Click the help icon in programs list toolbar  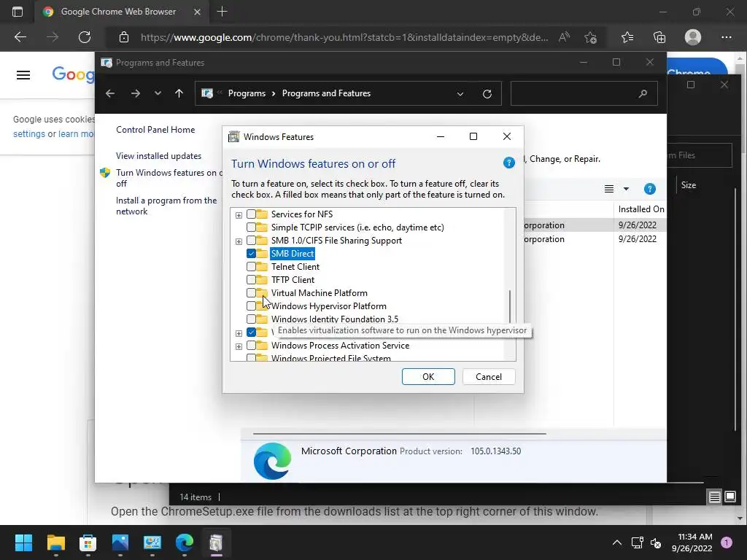click(649, 189)
